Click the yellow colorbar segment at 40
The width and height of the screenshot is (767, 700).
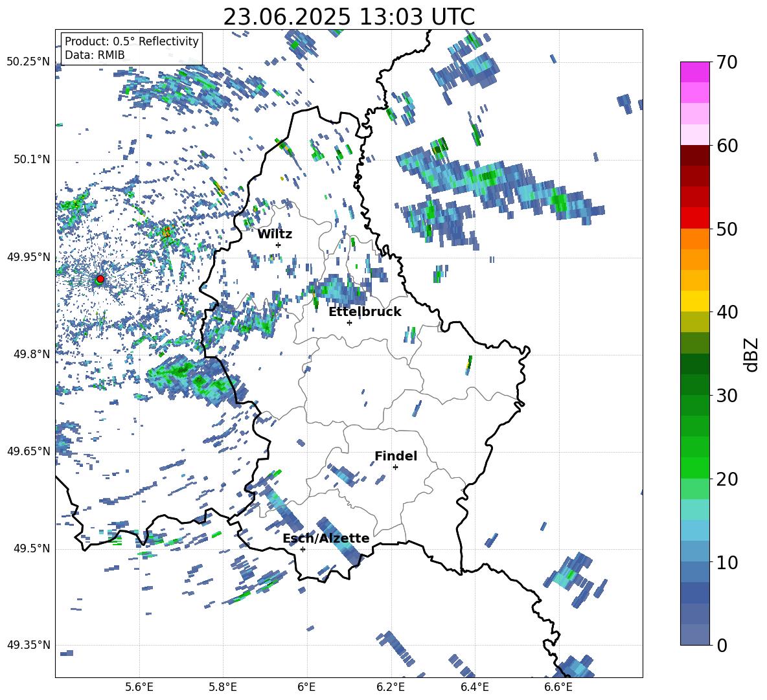tap(694, 301)
